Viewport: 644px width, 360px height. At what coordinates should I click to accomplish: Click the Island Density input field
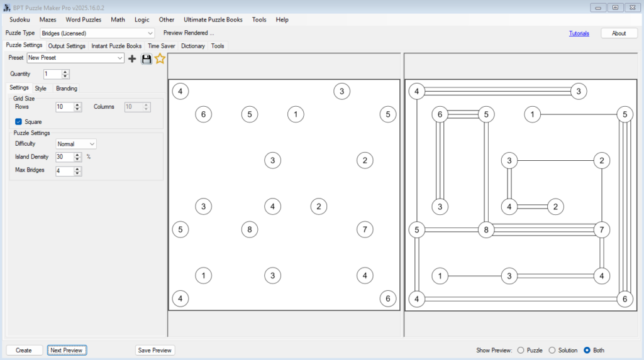64,157
